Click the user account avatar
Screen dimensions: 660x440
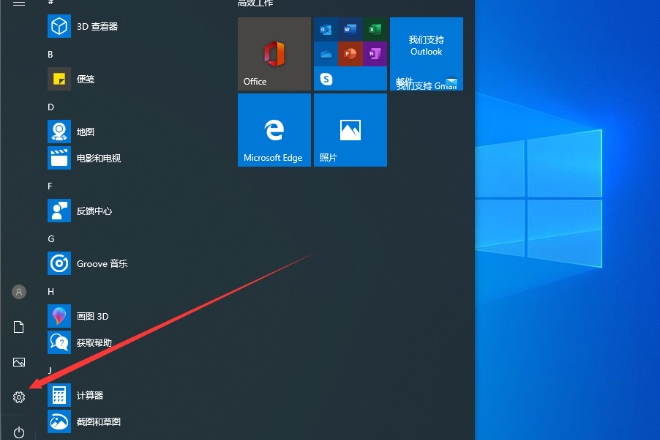[19, 292]
